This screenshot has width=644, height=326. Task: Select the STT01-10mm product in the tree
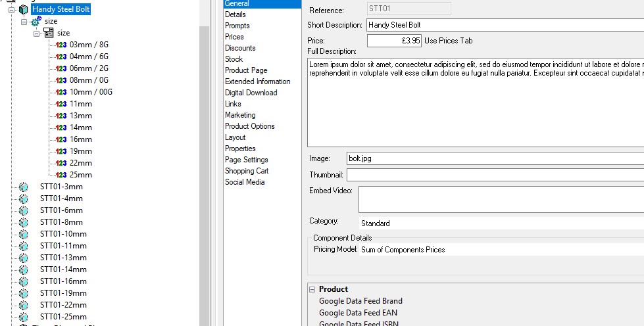[x=63, y=234]
